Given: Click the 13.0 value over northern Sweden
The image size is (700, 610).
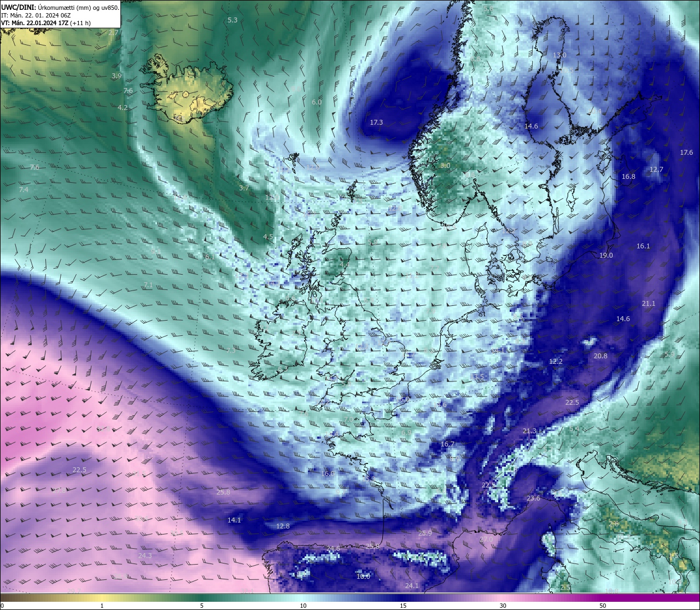Looking at the screenshot, I should click(x=559, y=55).
